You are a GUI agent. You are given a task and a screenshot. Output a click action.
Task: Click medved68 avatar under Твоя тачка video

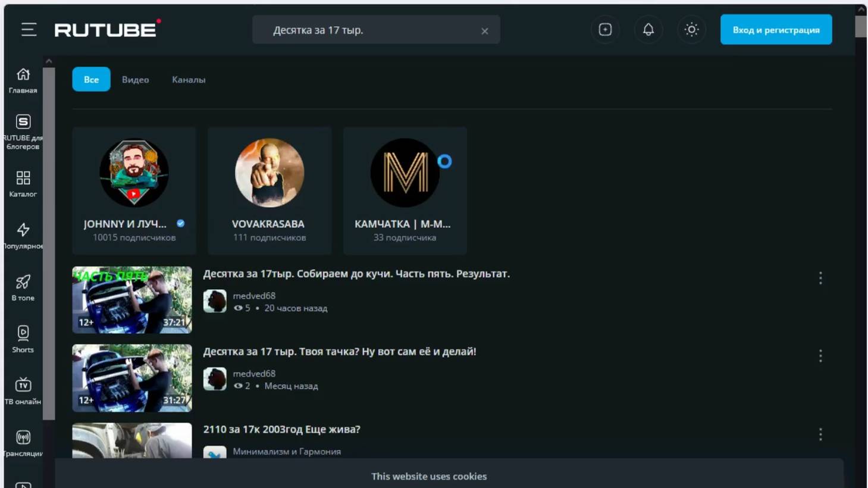215,379
